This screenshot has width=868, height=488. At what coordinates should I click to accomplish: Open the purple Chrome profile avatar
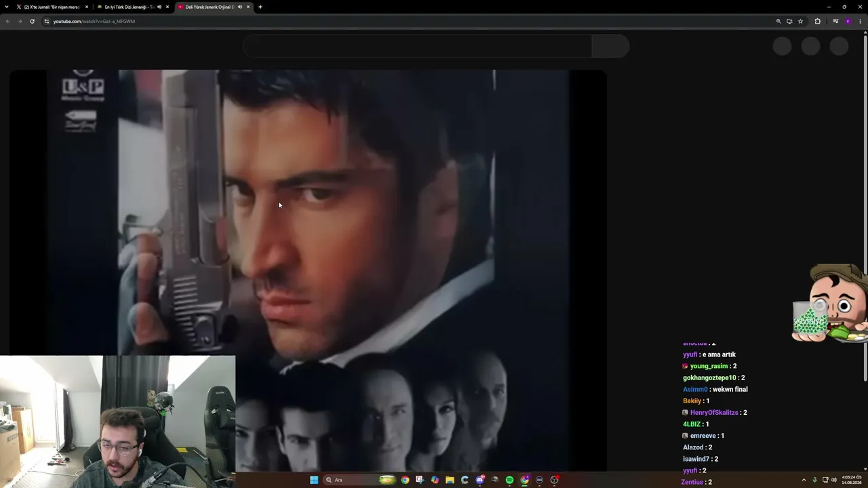pos(848,21)
